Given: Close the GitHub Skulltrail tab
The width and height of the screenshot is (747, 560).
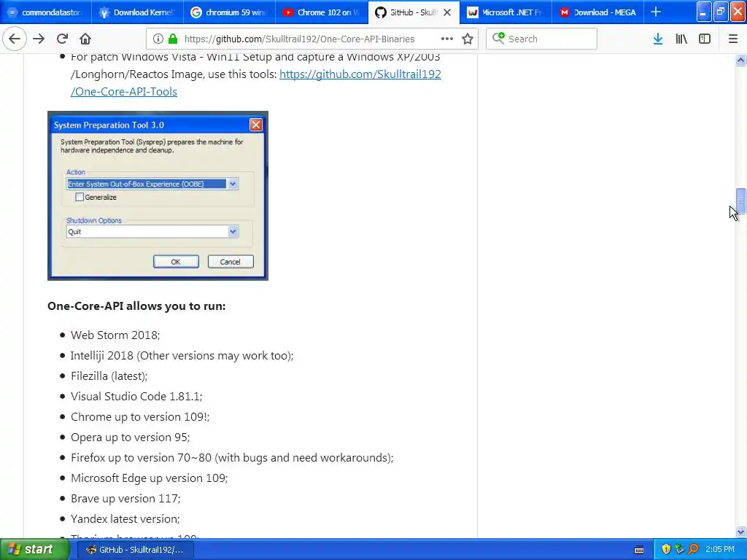Looking at the screenshot, I should tap(447, 12).
